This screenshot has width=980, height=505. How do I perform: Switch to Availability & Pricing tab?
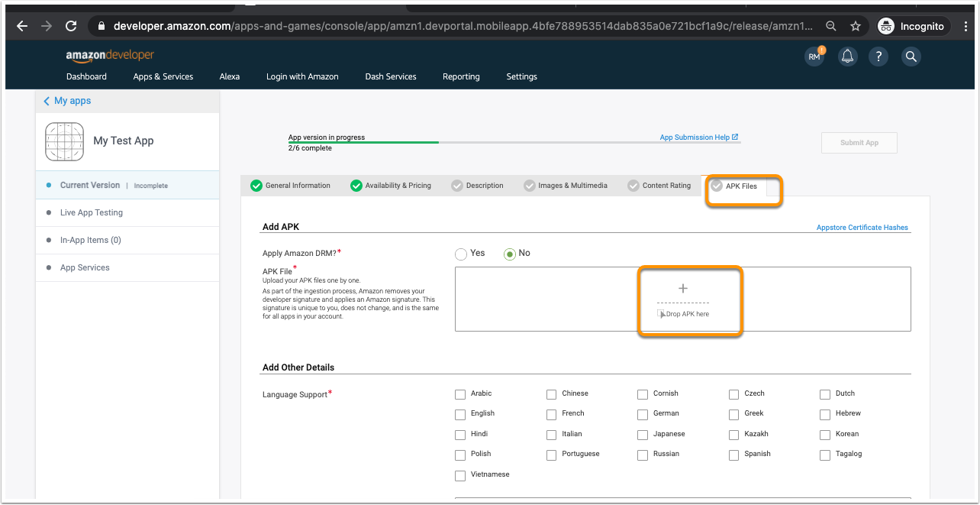point(391,186)
